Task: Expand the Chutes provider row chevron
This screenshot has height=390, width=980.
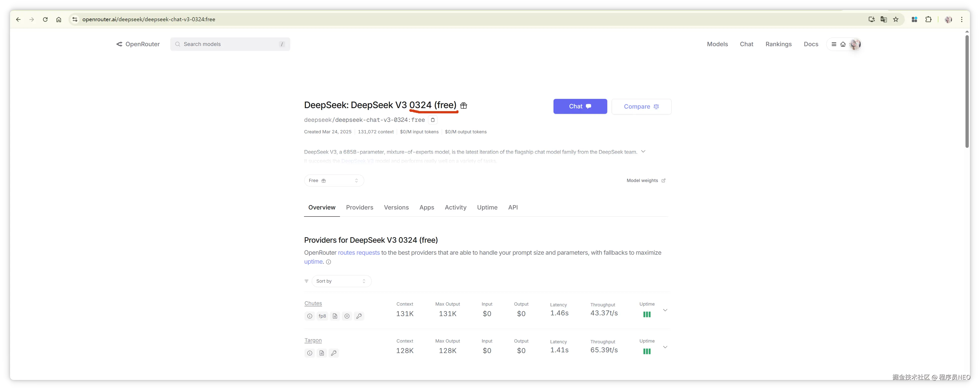Action: pyautogui.click(x=665, y=310)
